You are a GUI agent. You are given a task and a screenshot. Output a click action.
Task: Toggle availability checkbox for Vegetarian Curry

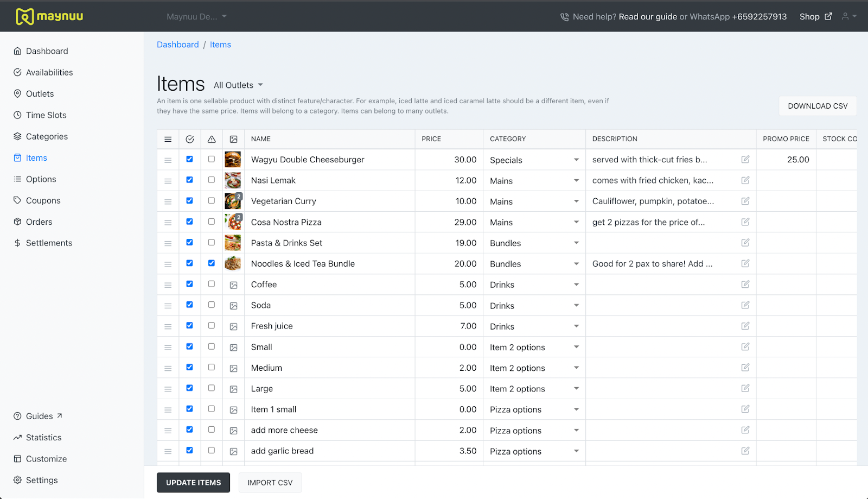(x=189, y=200)
